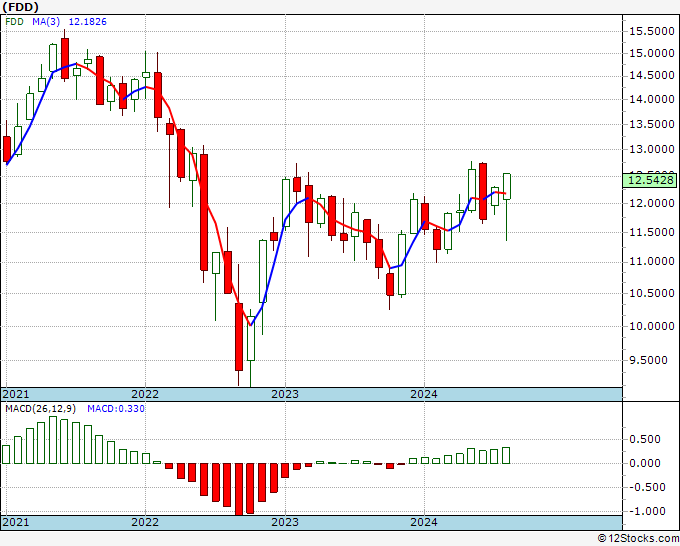Image resolution: width=680 pixels, height=546 pixels.
Task: Click the 12.0000 price axis label
Action: click(652, 203)
